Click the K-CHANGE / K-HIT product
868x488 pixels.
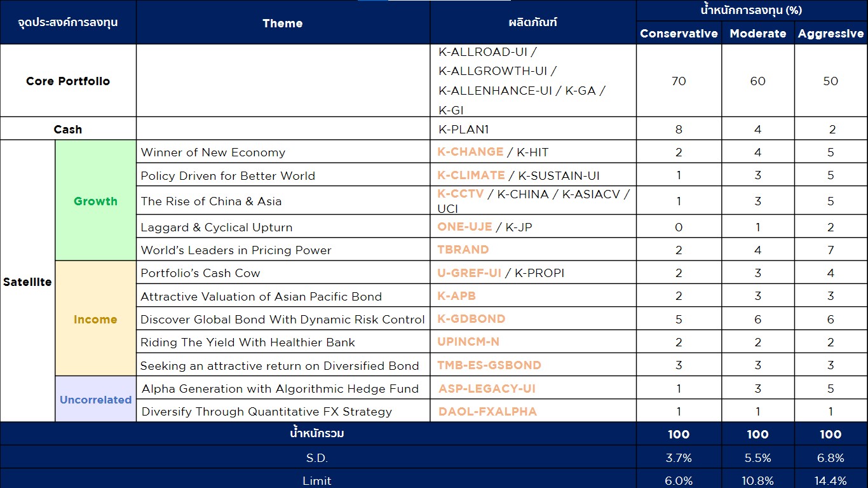click(x=493, y=152)
